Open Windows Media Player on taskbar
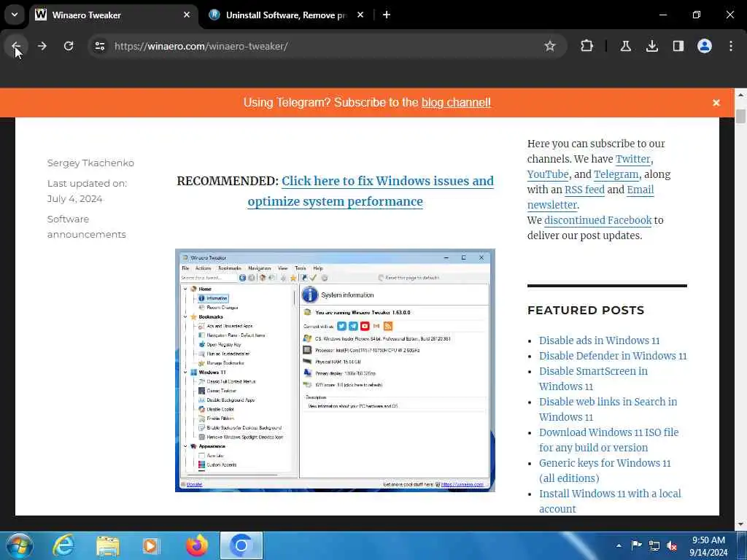The height and width of the screenshot is (560, 747). point(151,545)
